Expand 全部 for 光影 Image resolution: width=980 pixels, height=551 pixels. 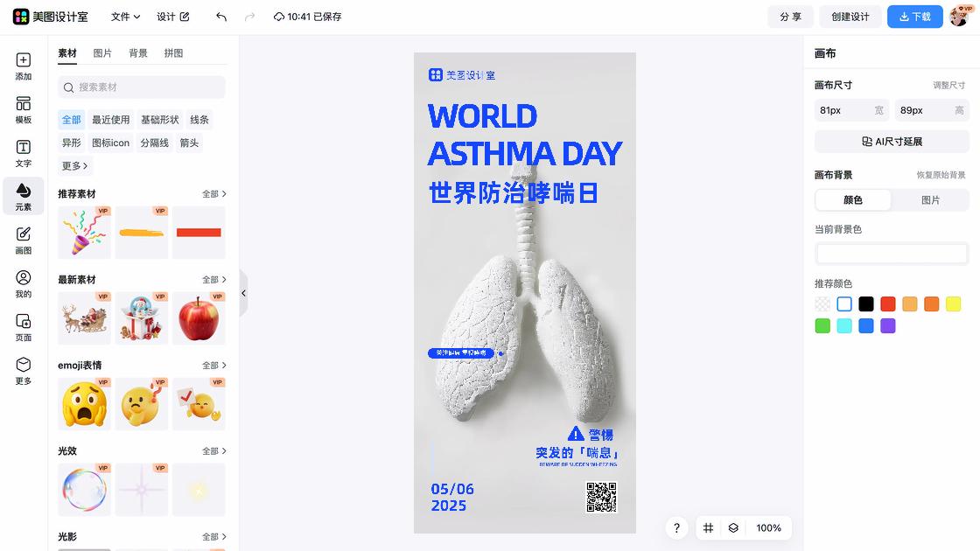pos(213,536)
